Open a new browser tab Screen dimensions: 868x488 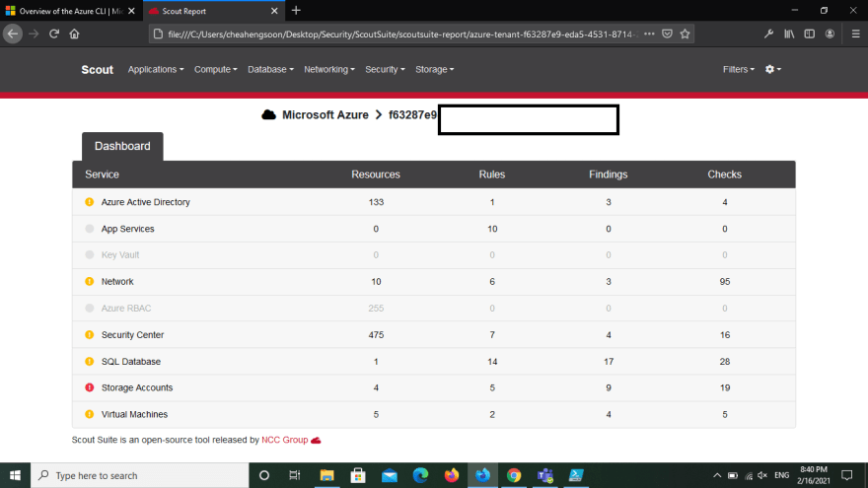296,11
